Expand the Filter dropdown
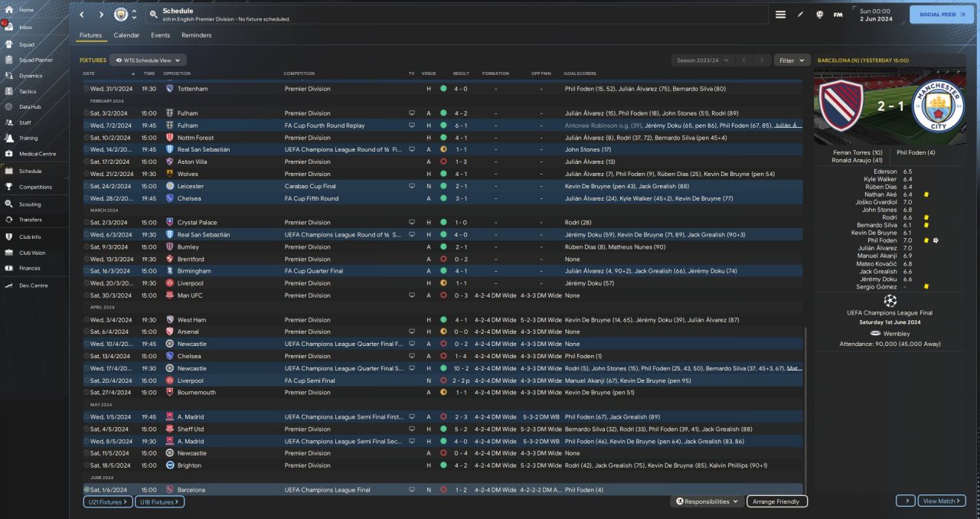The image size is (980, 519). pyautogui.click(x=792, y=60)
